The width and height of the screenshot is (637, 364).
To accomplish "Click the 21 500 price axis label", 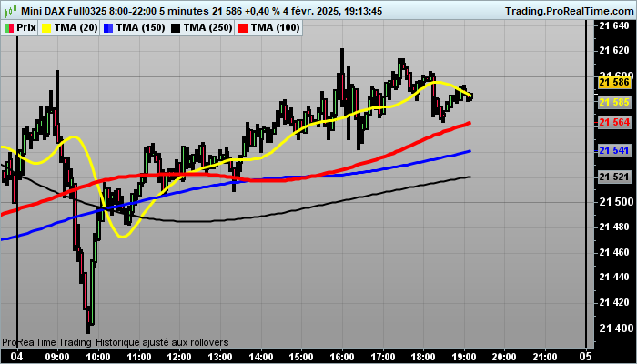I will coord(614,202).
